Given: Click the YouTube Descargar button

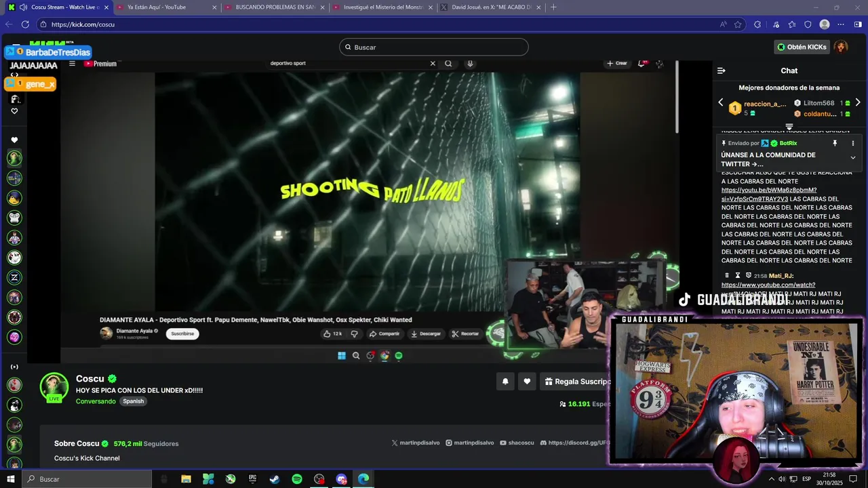Looking at the screenshot, I should pos(426,333).
